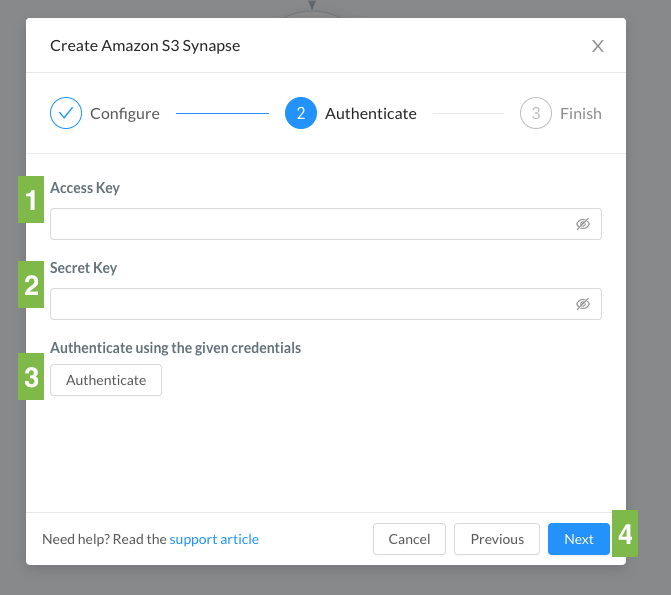Focus the Secret Key input field

(x=326, y=304)
